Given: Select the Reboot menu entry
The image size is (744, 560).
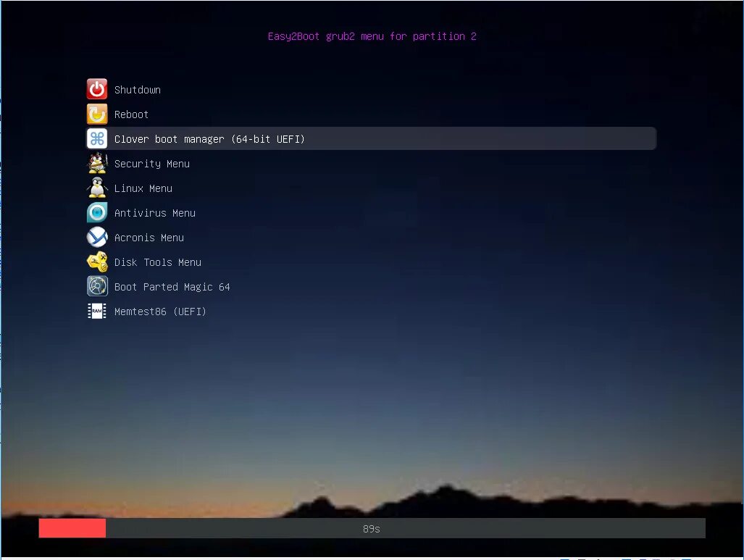Looking at the screenshot, I should tap(131, 114).
